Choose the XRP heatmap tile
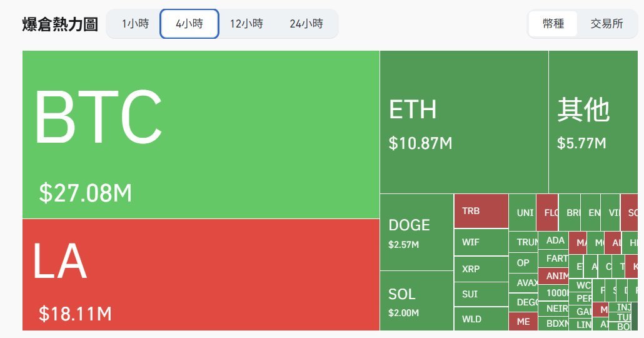The height and width of the screenshot is (338, 644). (481, 269)
